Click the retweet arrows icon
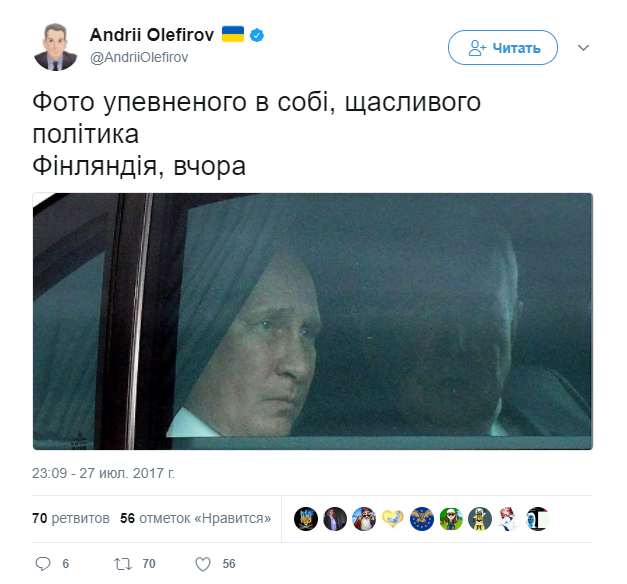The height and width of the screenshot is (584, 627). point(123,564)
